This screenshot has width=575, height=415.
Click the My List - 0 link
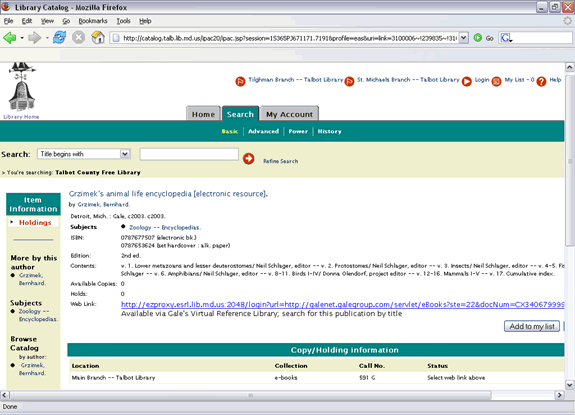(519, 80)
